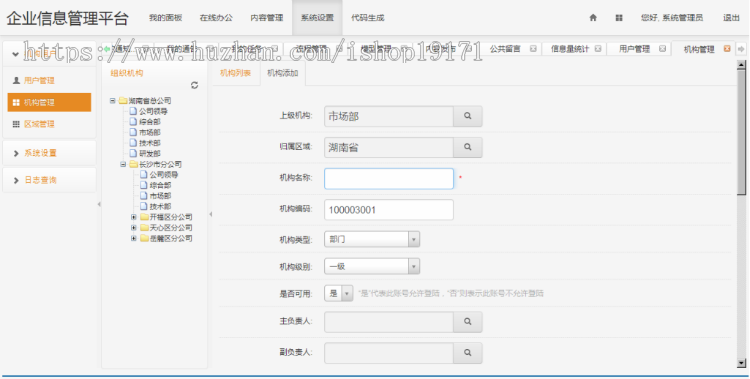Close the 公共留言 tab
Screen dimensions: 750x379
[533, 49]
